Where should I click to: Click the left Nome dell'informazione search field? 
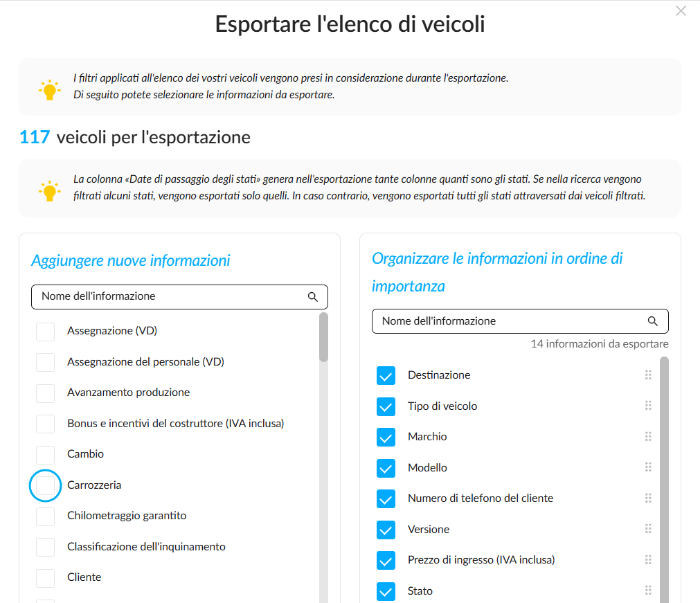179,297
